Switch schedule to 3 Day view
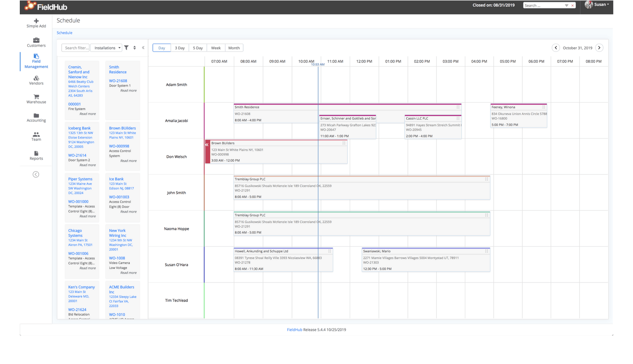Image resolution: width=633 pixels, height=364 pixels. (180, 47)
